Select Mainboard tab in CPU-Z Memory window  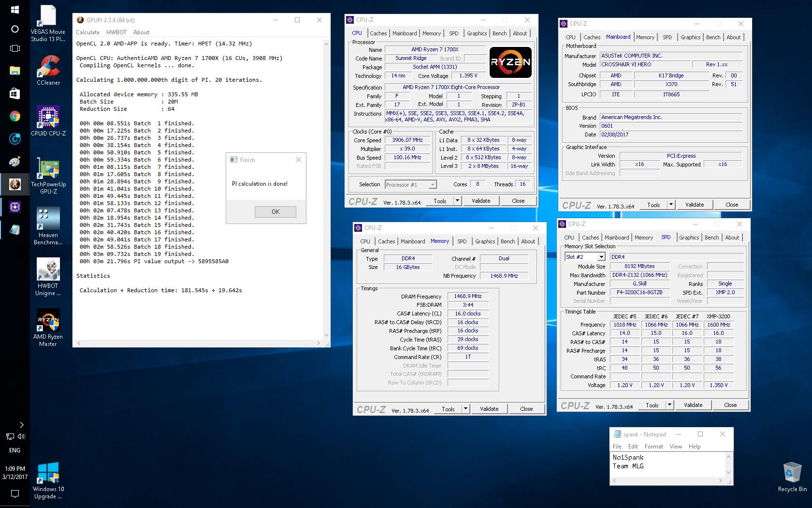click(413, 241)
